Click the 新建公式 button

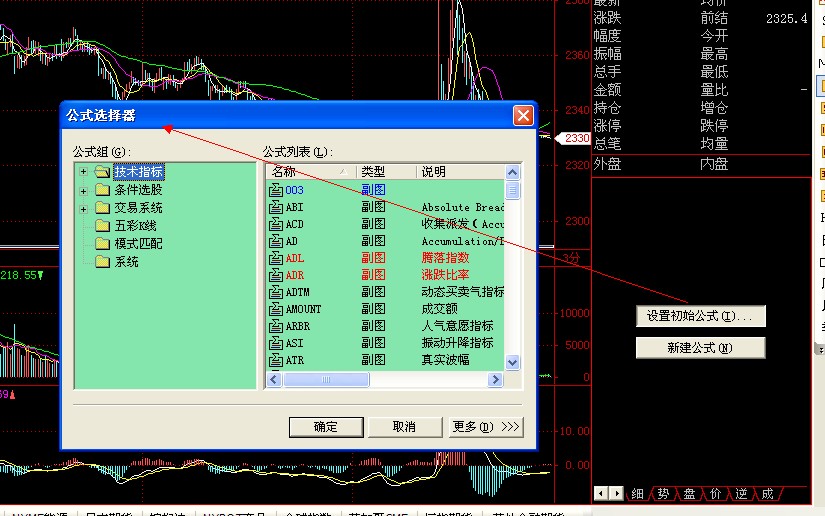(x=700, y=348)
